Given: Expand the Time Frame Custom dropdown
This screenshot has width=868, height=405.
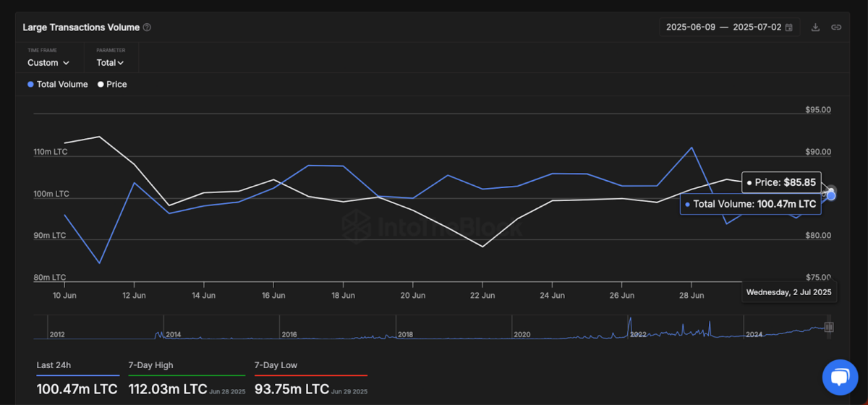Looking at the screenshot, I should (x=48, y=63).
